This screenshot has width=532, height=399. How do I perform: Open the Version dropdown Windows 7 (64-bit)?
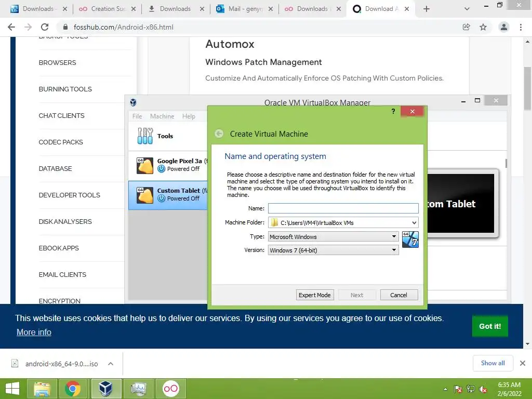point(333,250)
